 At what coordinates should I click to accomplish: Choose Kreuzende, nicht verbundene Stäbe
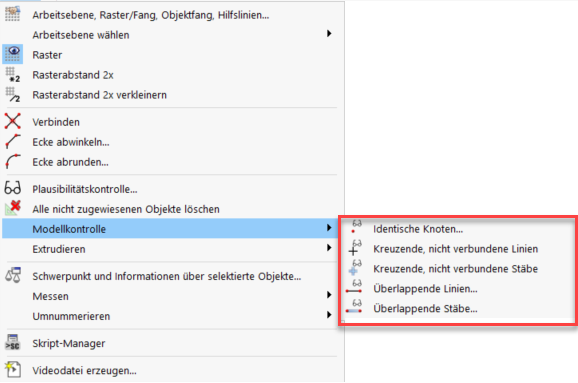(457, 268)
